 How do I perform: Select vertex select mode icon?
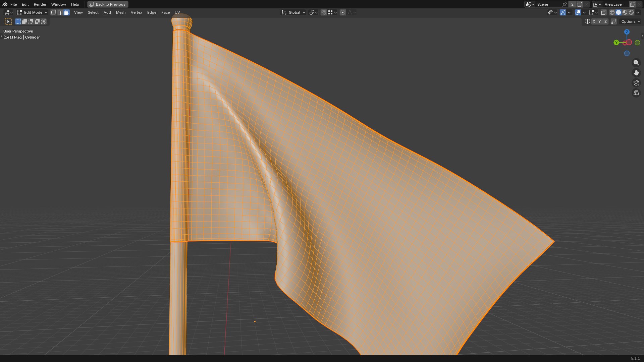click(53, 12)
